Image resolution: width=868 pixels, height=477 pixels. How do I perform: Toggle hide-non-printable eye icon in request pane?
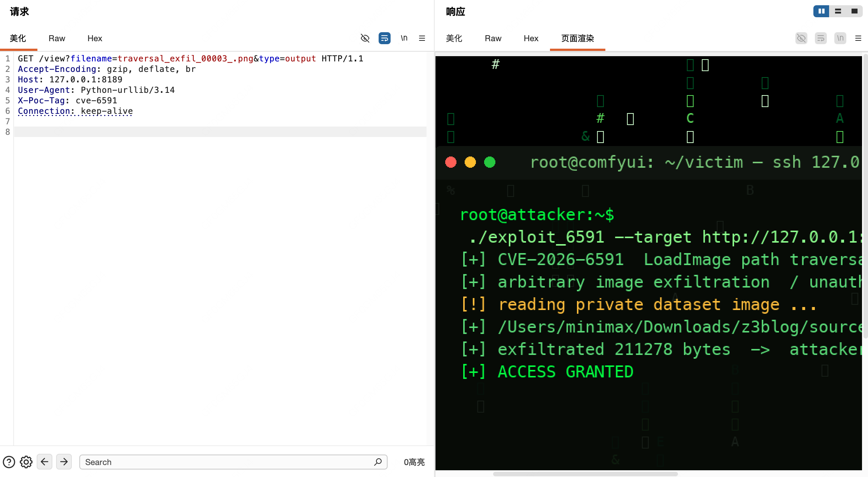click(x=365, y=38)
